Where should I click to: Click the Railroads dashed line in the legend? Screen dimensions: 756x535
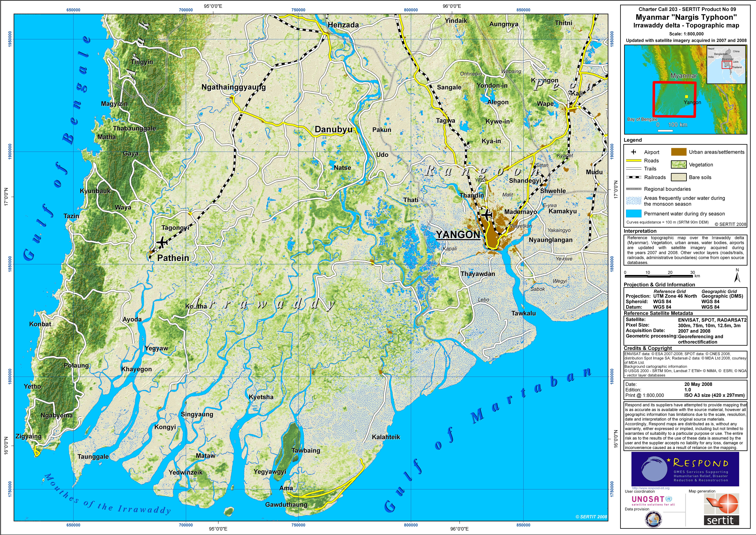(633, 177)
